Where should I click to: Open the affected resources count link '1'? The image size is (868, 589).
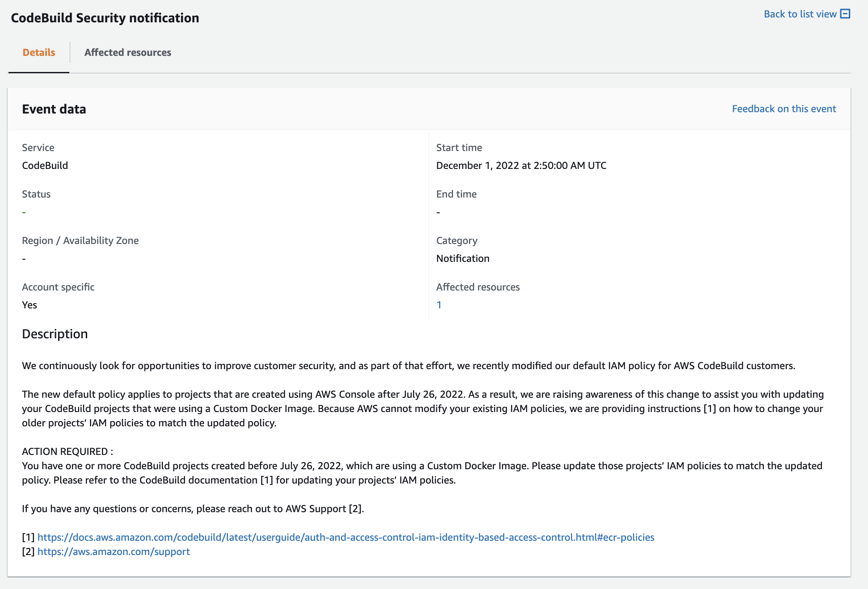click(439, 305)
